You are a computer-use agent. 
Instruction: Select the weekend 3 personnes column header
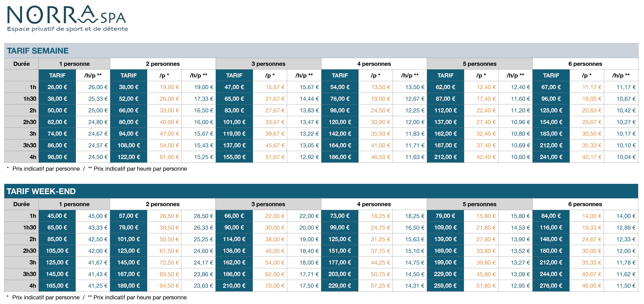pos(268,204)
